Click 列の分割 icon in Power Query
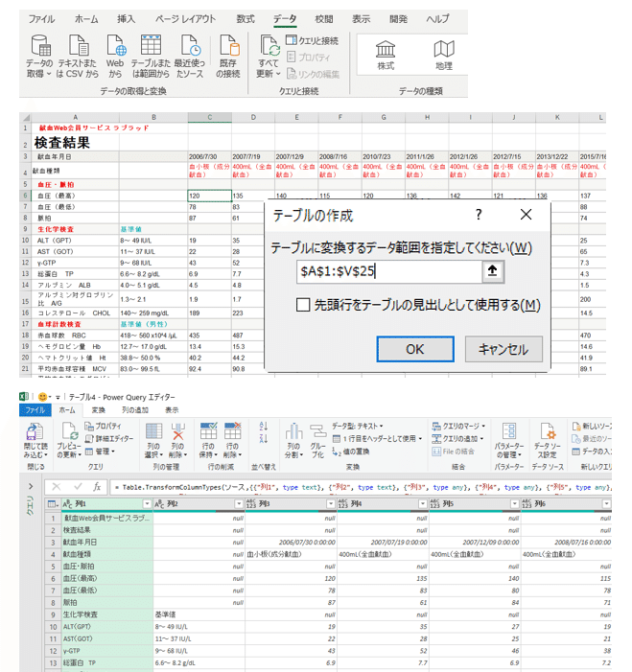632x672 pixels. pyautogui.click(x=294, y=441)
